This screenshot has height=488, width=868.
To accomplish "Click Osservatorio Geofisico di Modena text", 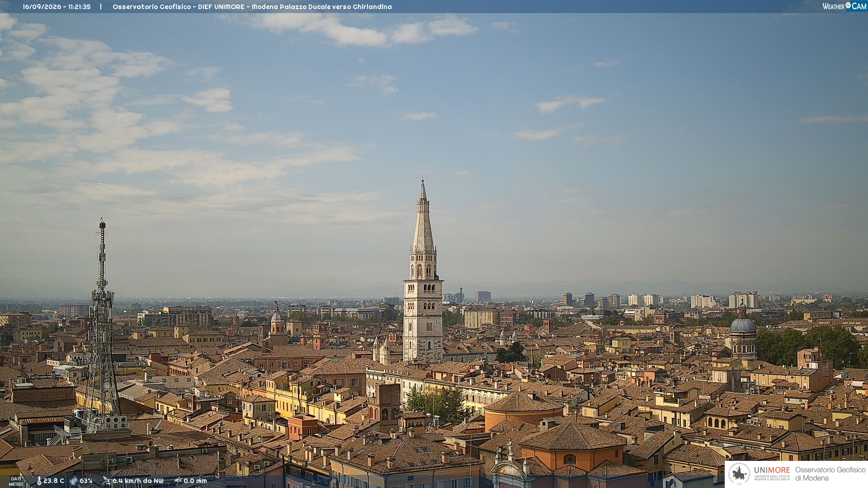I will [x=830, y=474].
